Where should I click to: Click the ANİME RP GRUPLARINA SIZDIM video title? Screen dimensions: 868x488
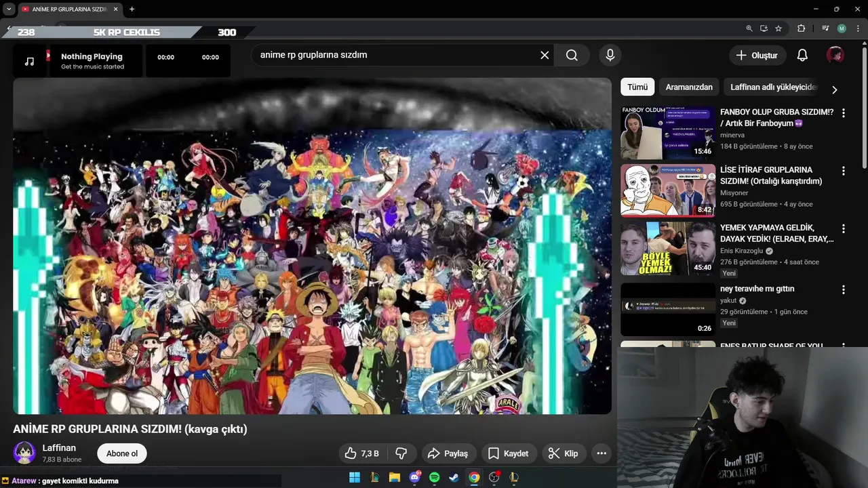130,429
